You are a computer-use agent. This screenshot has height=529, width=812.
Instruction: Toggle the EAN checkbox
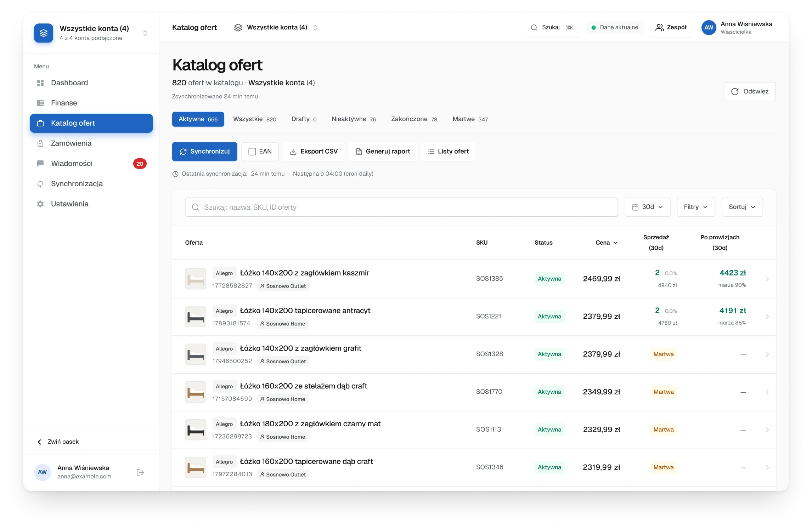252,152
